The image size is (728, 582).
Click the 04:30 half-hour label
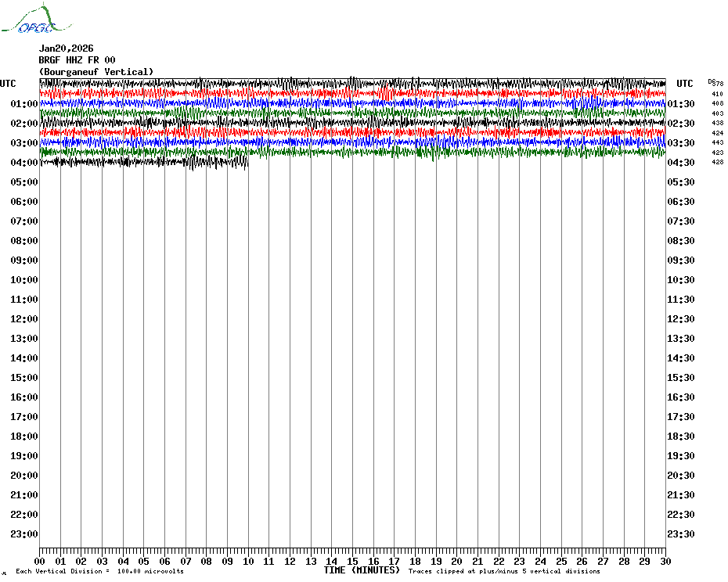(681, 162)
